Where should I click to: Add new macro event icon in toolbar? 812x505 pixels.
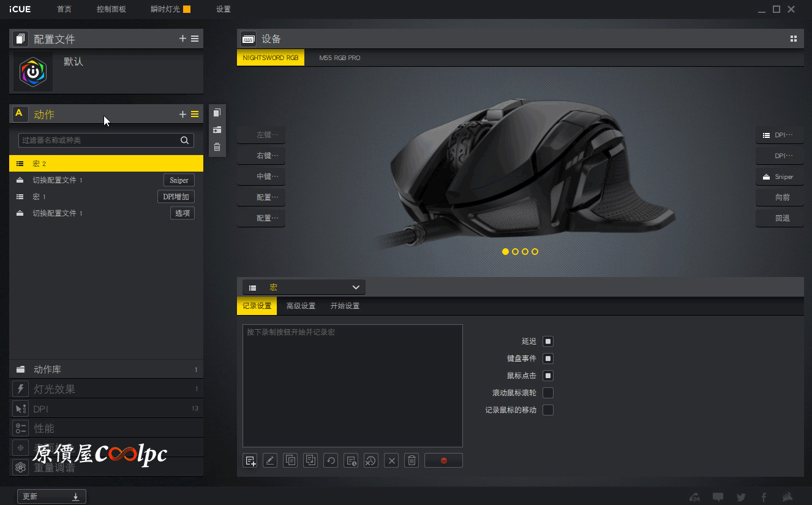250,460
